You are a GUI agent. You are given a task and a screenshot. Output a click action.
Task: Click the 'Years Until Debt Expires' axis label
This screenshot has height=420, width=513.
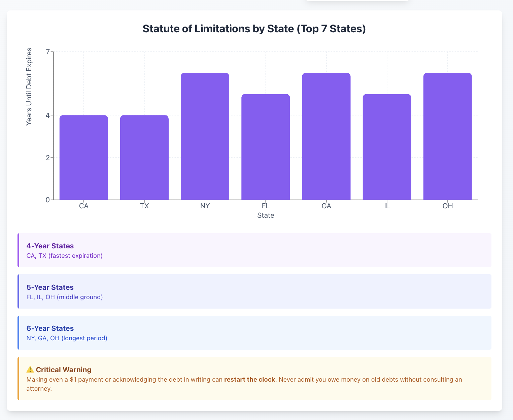(29, 87)
